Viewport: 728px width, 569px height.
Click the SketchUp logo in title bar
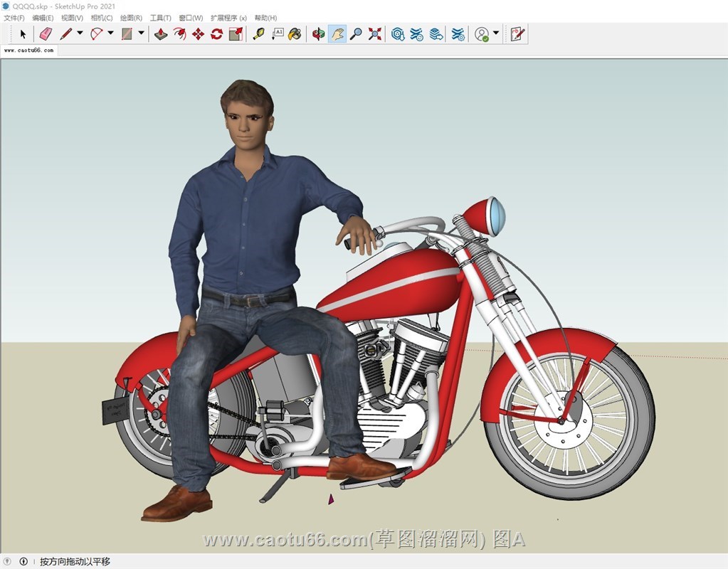[6, 6]
